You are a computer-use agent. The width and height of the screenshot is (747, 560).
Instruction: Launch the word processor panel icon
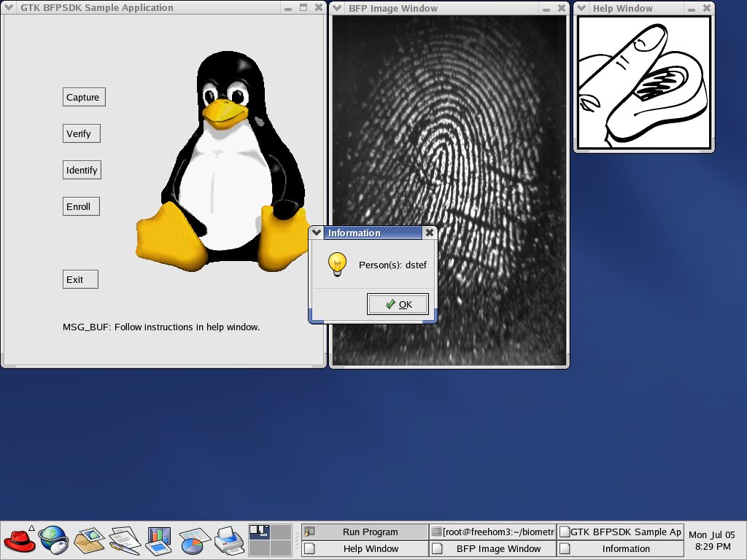point(124,540)
